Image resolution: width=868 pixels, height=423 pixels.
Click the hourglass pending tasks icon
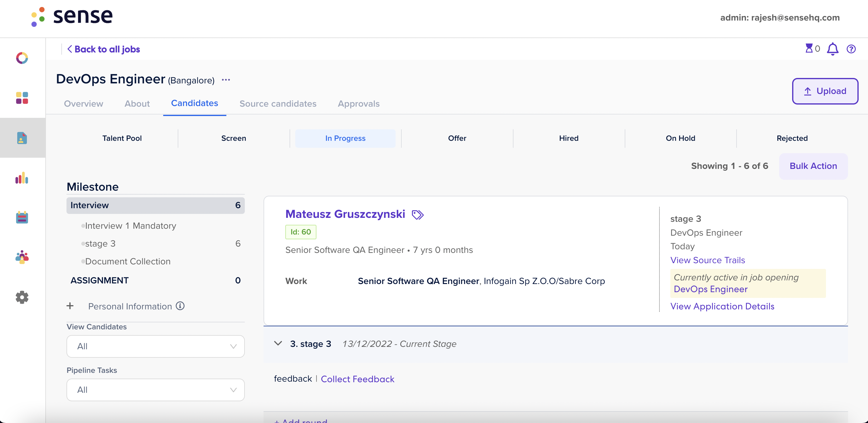809,49
